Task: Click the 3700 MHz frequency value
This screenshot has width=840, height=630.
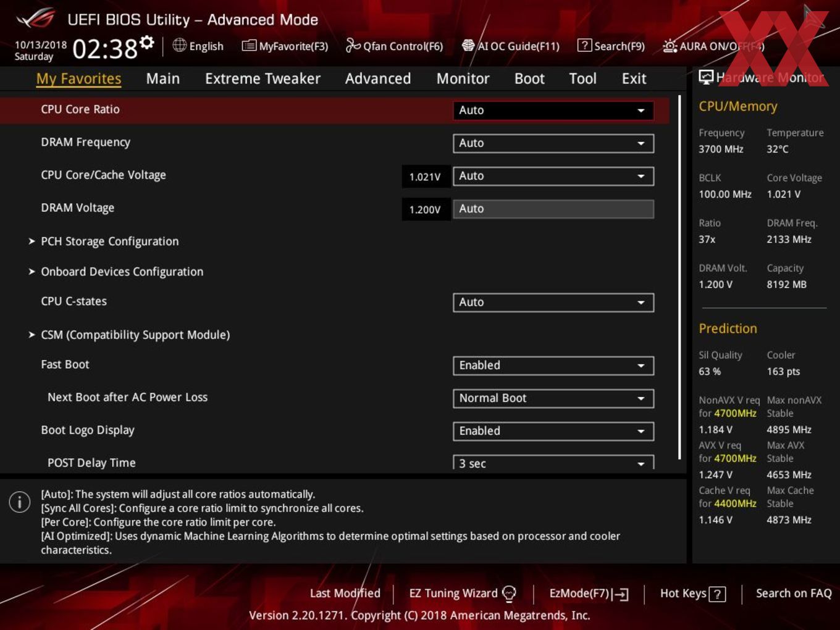Action: [x=721, y=149]
